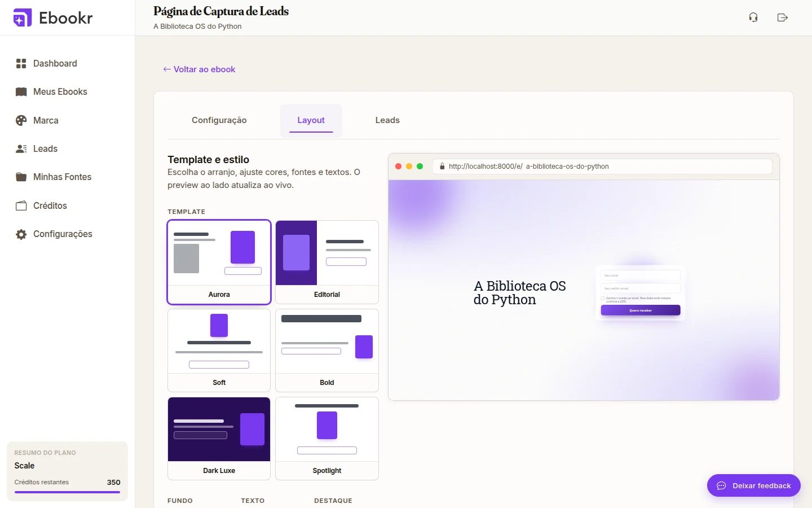The width and height of the screenshot is (812, 508).
Task: Pick the Spotlight template
Action: pyautogui.click(x=327, y=439)
